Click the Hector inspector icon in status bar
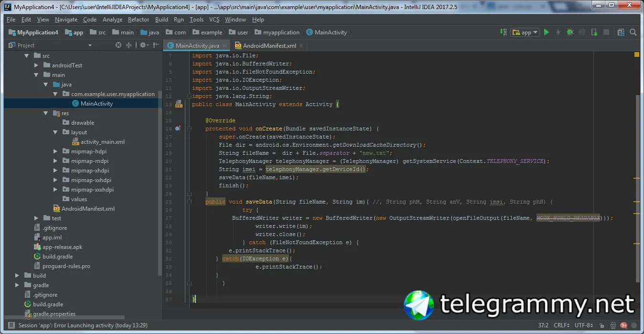This screenshot has width=644, height=334. tap(613, 325)
